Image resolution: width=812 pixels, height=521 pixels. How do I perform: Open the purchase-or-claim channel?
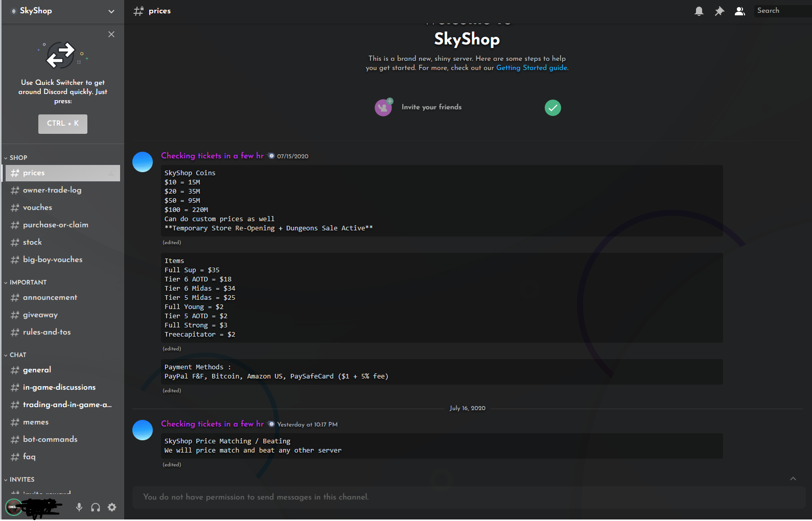(x=63, y=225)
